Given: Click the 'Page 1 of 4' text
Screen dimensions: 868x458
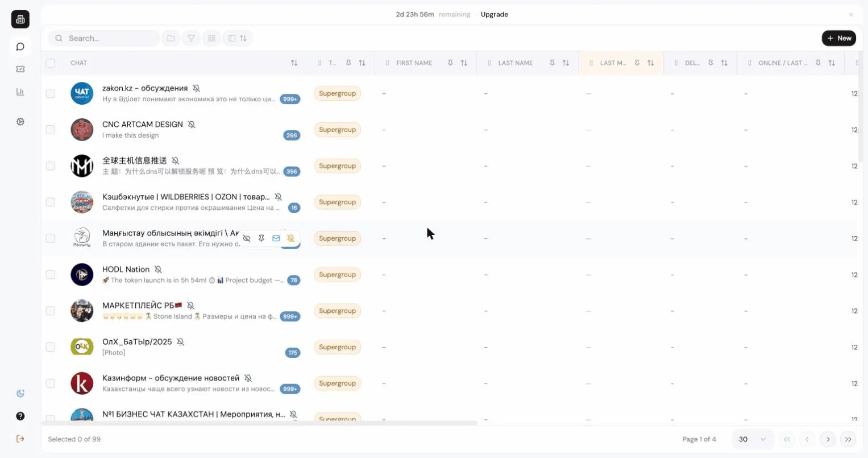Looking at the screenshot, I should point(699,439).
